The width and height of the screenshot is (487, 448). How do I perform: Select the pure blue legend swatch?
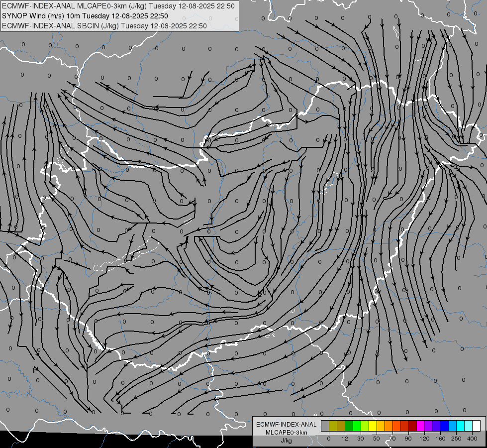point(444,426)
